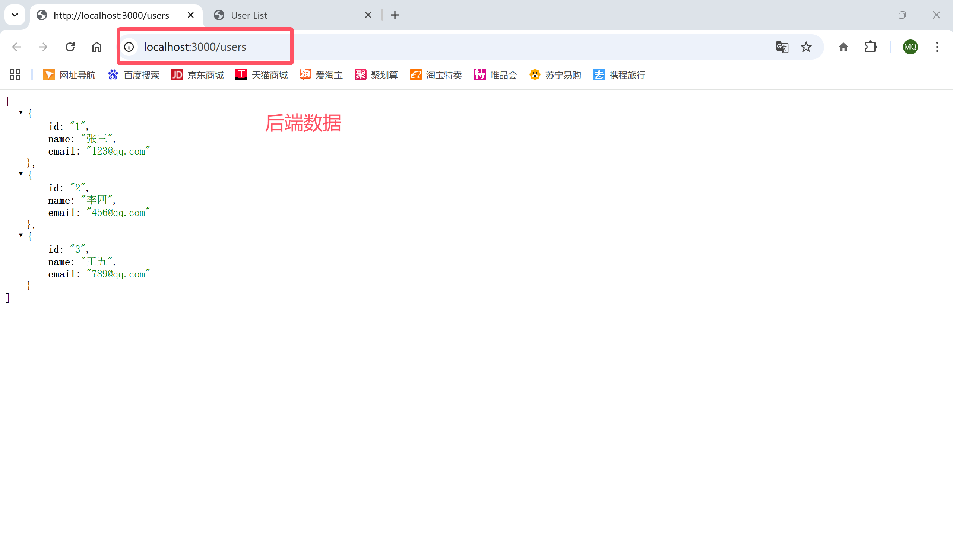
Task: Click the browser home button
Action: coord(97,47)
